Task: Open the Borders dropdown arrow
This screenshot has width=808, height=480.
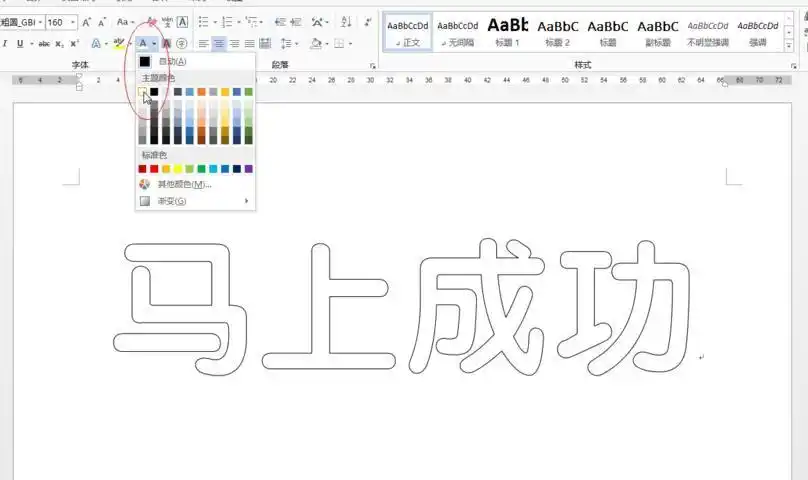Action: click(x=350, y=44)
